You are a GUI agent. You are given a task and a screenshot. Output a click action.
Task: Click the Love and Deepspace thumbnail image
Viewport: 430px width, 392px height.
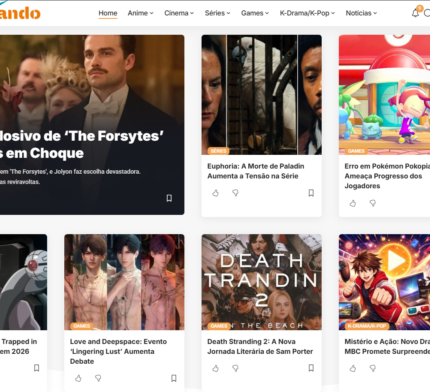(124, 282)
